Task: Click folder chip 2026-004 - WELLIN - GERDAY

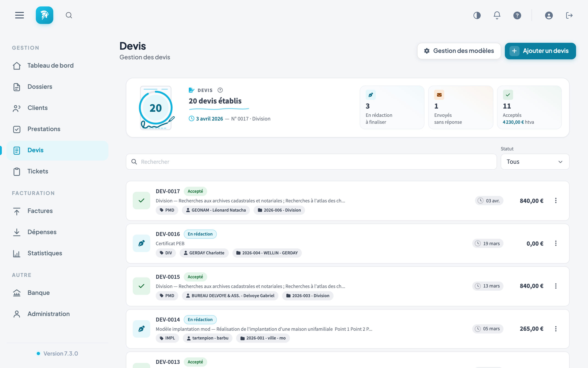Action: [267, 253]
